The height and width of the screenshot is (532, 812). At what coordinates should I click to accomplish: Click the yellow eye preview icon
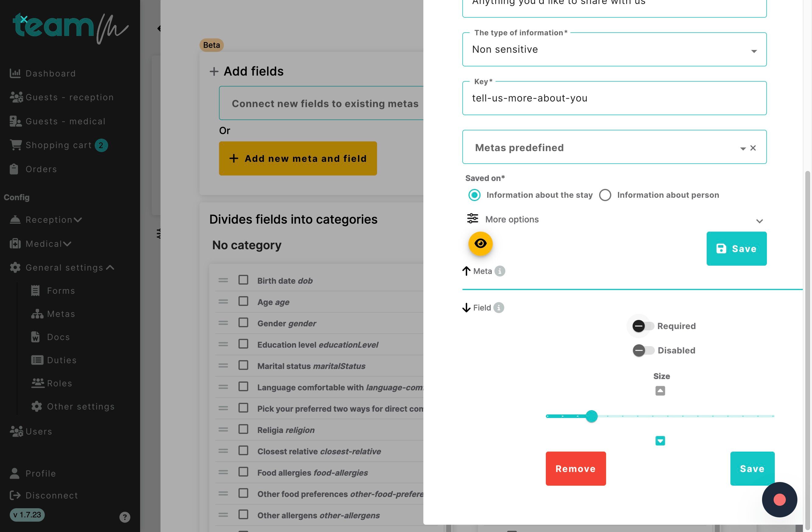click(x=480, y=244)
